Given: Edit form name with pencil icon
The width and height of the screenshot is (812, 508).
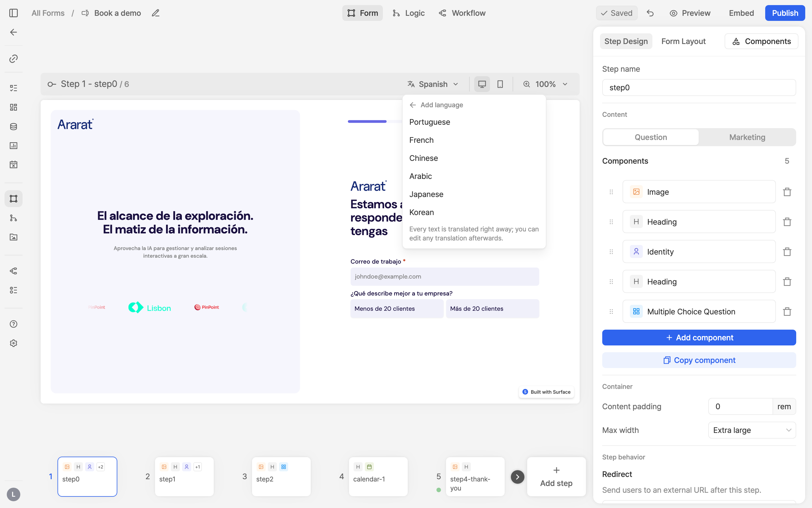Looking at the screenshot, I should [155, 13].
